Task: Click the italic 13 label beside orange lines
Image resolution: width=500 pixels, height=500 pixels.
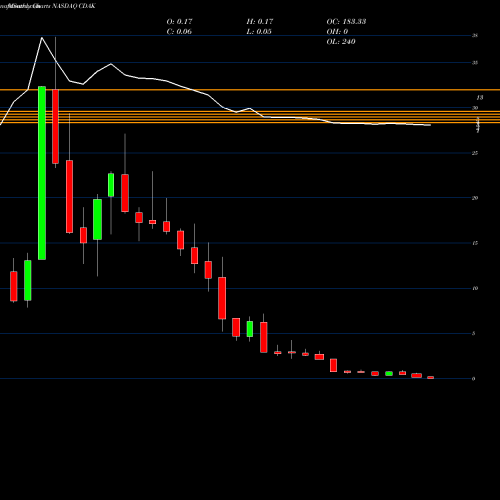Action: (479, 98)
